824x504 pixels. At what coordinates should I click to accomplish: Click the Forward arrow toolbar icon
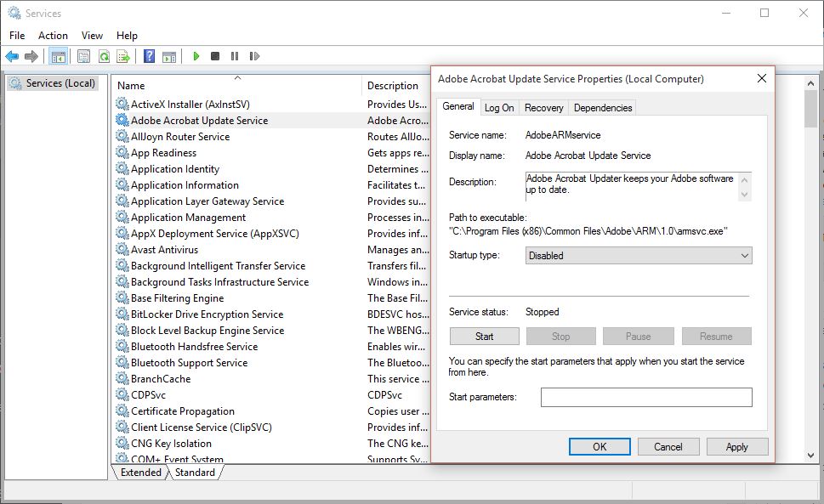click(31, 56)
